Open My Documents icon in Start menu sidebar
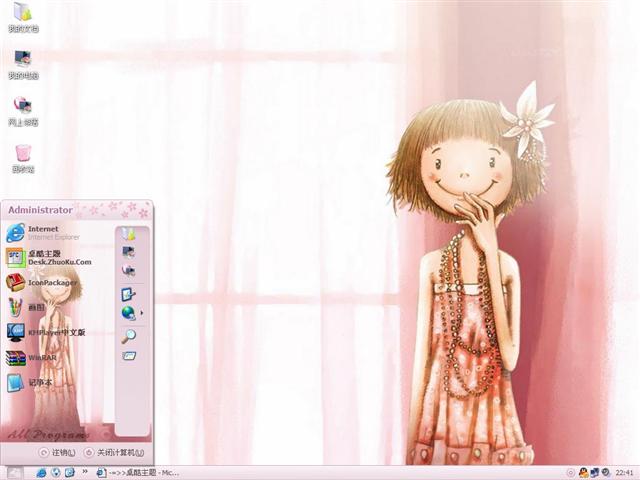 coord(129,234)
